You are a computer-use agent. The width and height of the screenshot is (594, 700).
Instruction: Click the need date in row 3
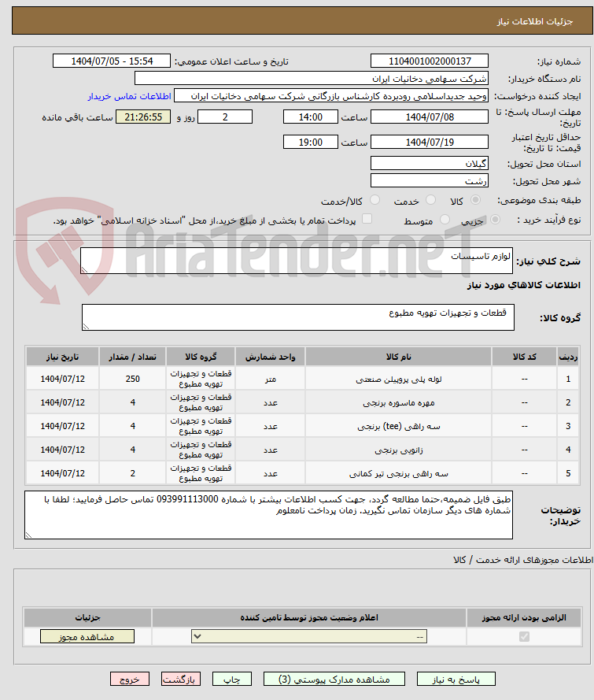(62, 426)
